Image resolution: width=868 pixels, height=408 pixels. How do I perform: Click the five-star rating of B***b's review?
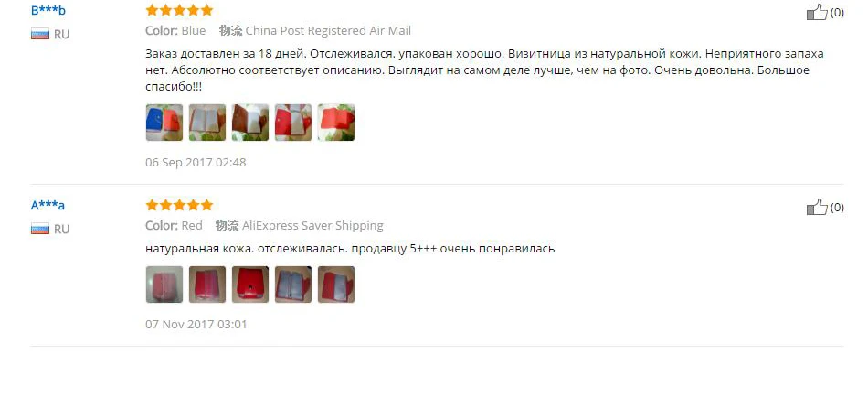179,10
